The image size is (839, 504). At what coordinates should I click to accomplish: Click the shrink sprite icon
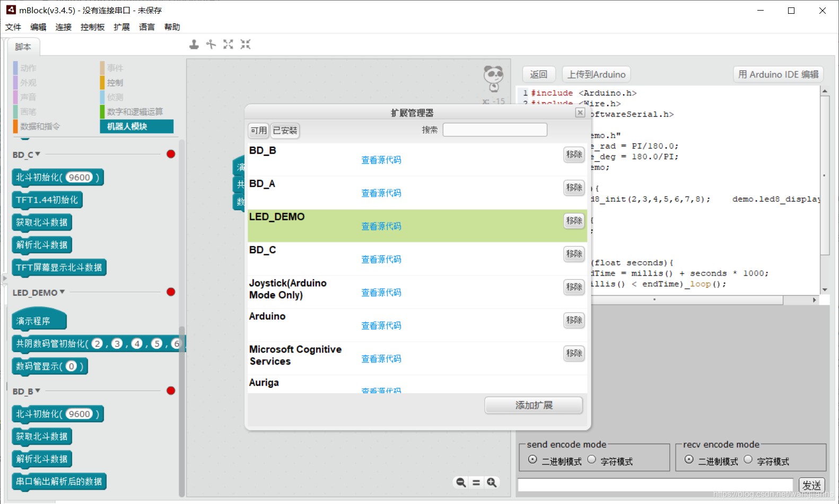click(245, 45)
